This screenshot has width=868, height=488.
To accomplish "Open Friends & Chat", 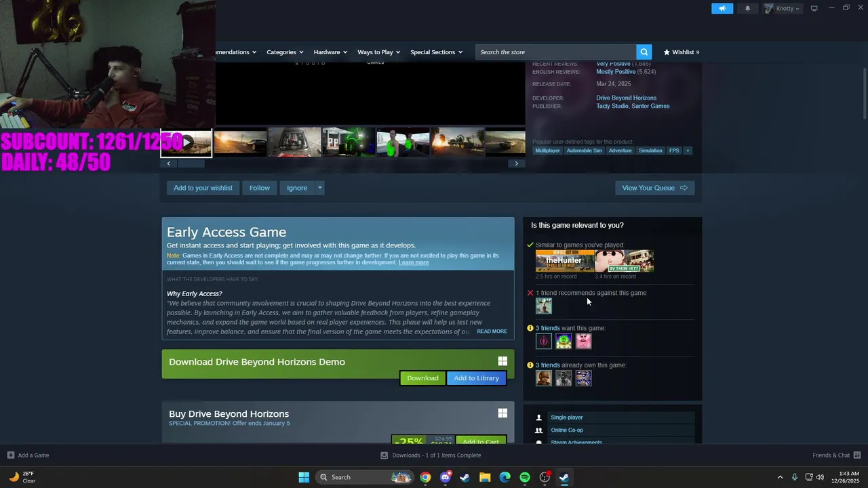I will coord(837,455).
